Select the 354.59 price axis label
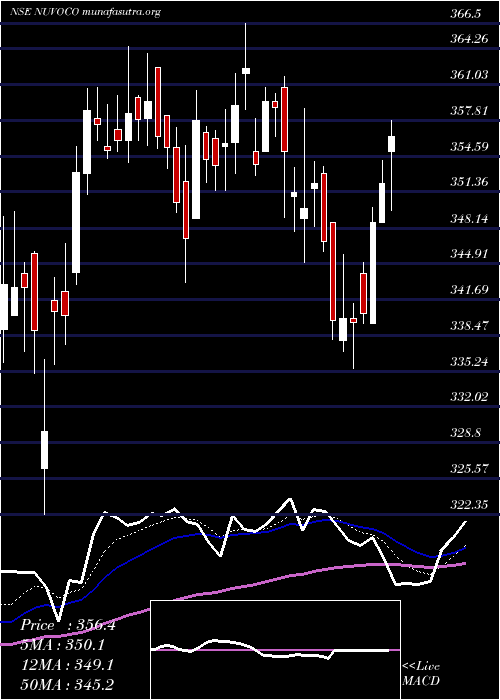Viewport: 500px width, 700px height. (469, 147)
